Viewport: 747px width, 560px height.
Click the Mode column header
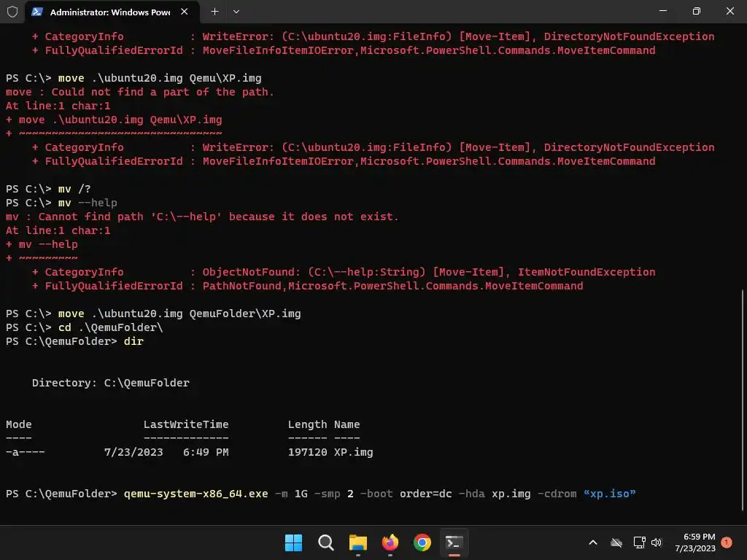click(18, 424)
